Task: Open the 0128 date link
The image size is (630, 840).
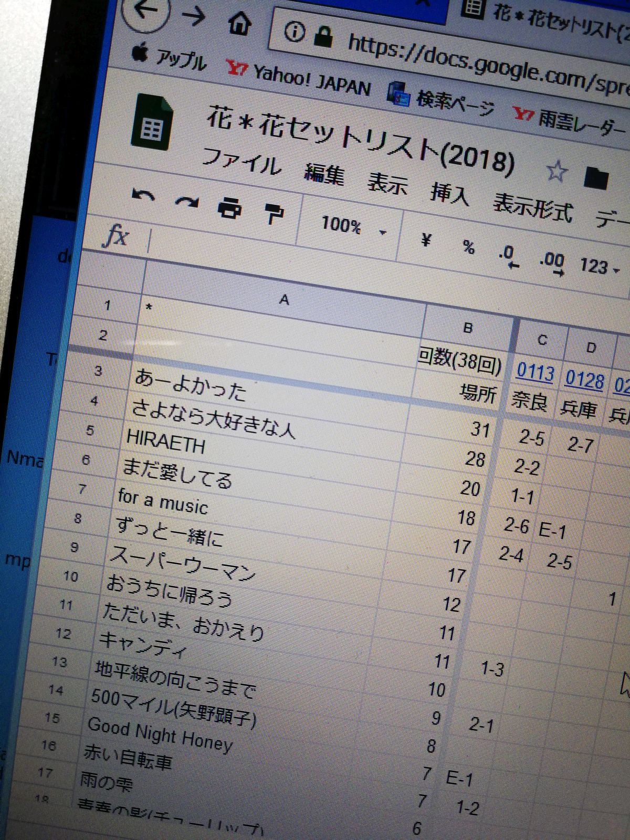Action: click(x=584, y=380)
